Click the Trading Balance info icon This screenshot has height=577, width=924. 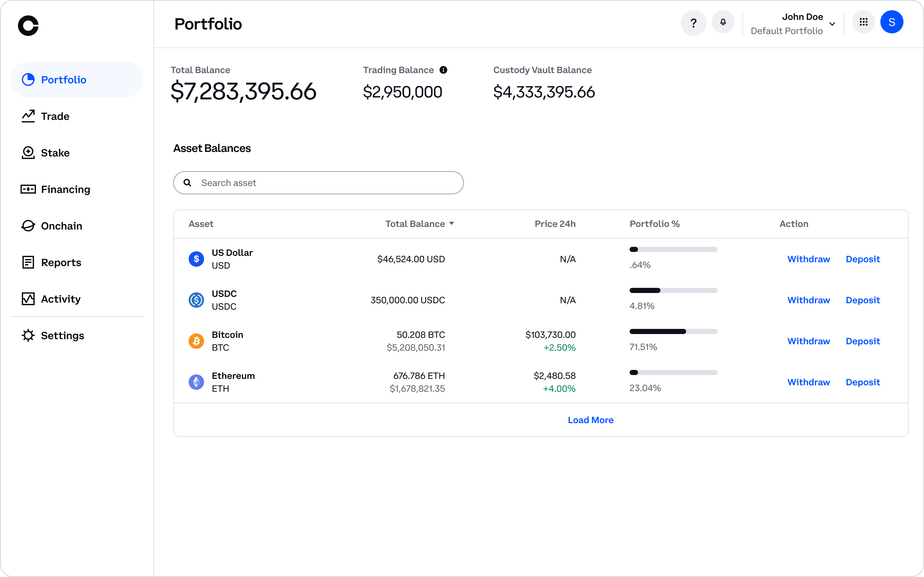pyautogui.click(x=443, y=70)
